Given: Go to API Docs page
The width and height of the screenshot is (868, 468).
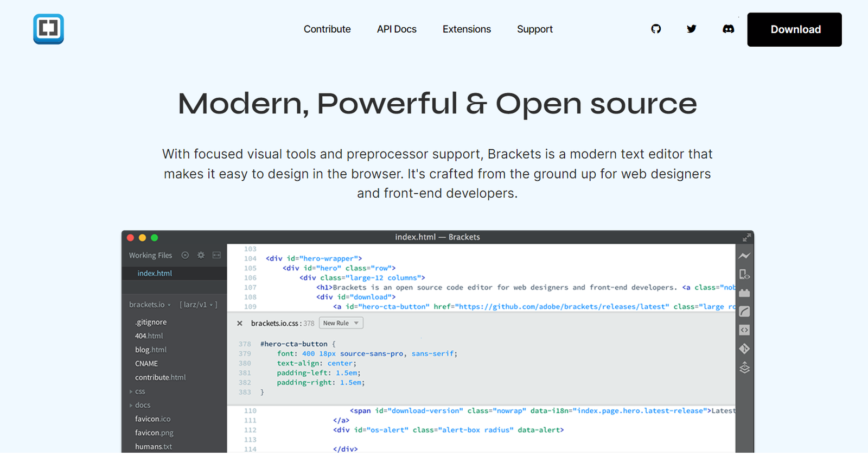Looking at the screenshot, I should pos(397,29).
